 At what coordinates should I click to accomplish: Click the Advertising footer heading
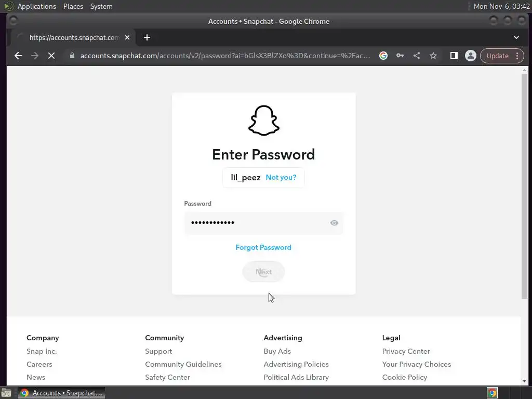tap(283, 338)
